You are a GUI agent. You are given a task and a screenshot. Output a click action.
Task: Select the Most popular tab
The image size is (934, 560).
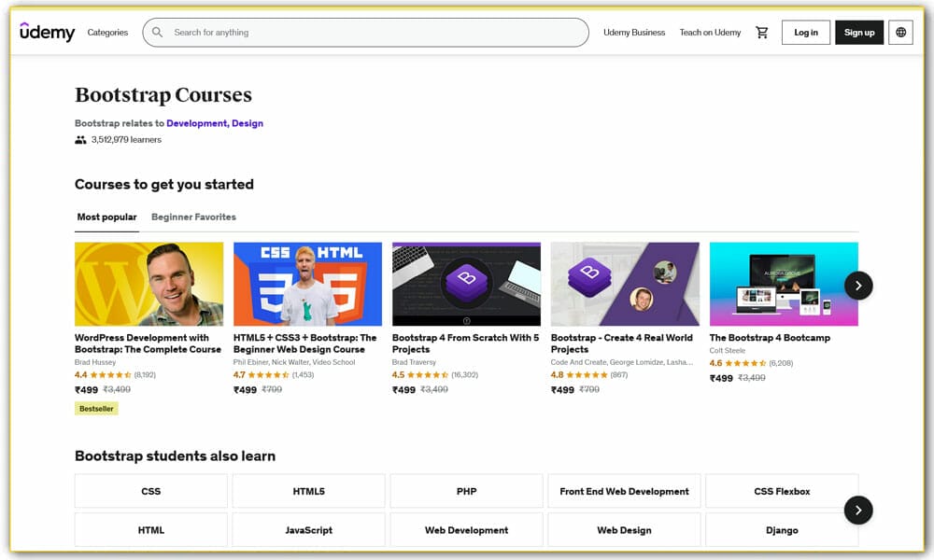(106, 217)
